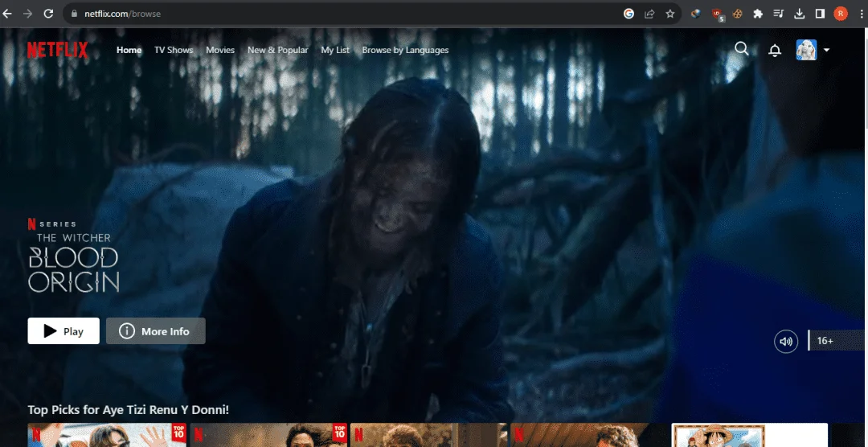This screenshot has height=447, width=868.
Task: Open the second Top Picks thumbnail
Action: (x=268, y=435)
